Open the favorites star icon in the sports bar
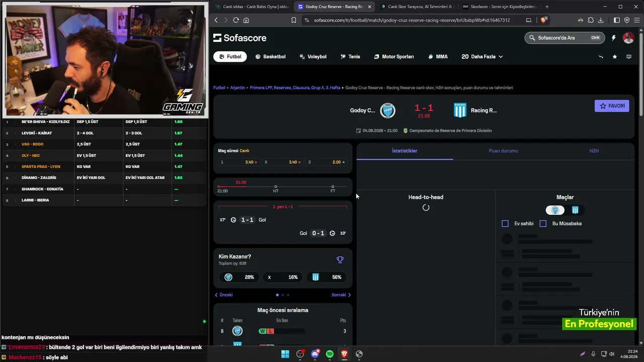This screenshot has height=362, width=644. coord(615,57)
